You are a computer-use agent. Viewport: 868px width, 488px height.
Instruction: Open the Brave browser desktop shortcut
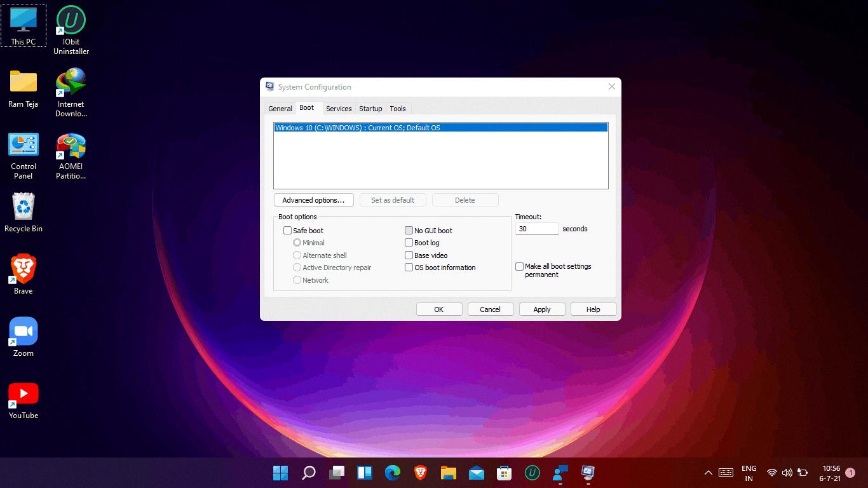point(24,271)
